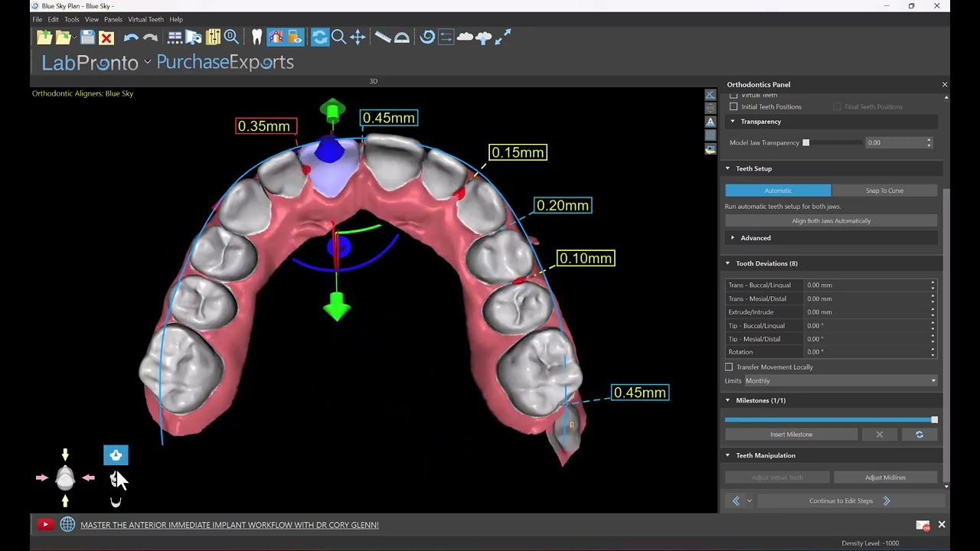Collapse the Teeth Manipulation section
The height and width of the screenshot is (551, 980).
[728, 455]
